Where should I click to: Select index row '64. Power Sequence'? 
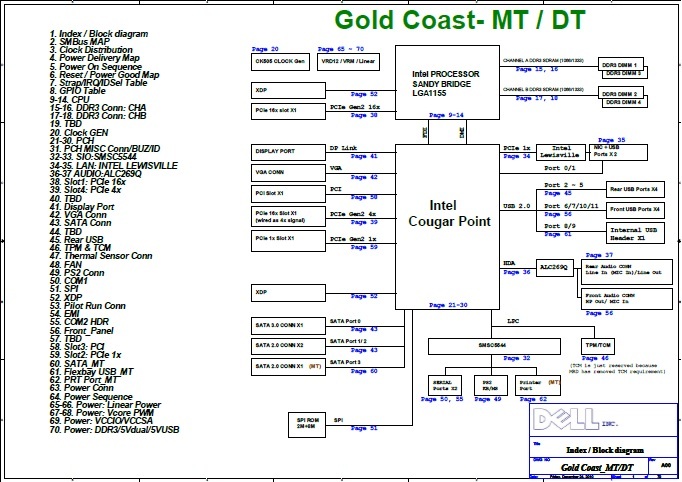tap(91, 397)
